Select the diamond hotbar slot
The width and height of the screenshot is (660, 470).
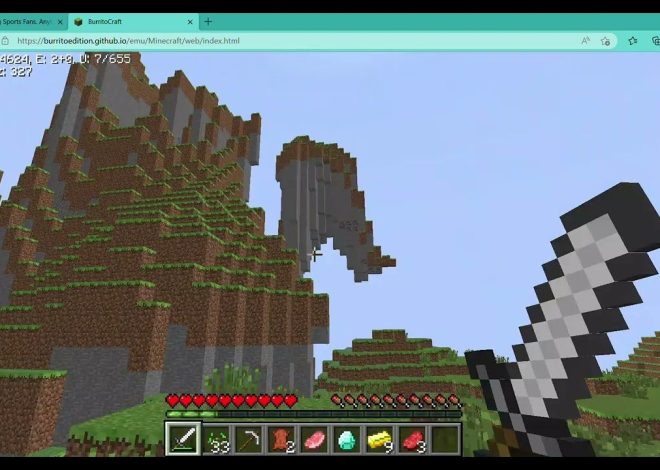pos(347,439)
